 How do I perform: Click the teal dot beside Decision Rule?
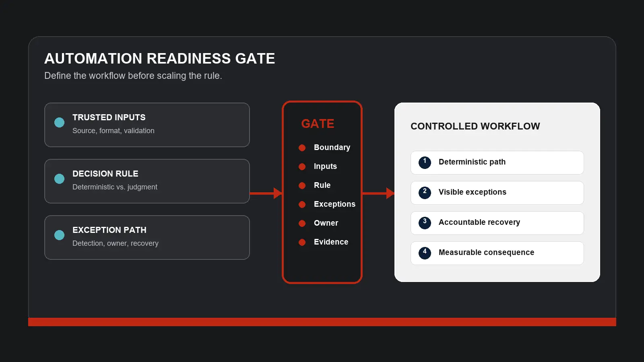click(59, 179)
